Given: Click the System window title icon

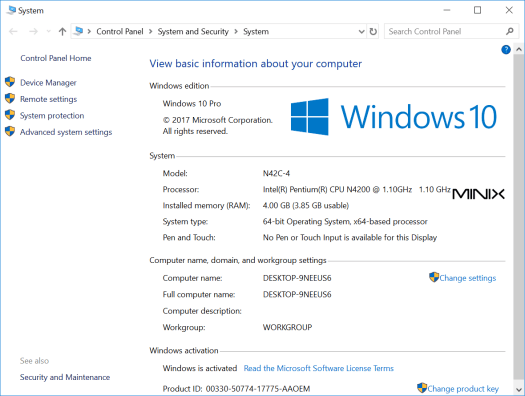Looking at the screenshot, I should [x=11, y=10].
